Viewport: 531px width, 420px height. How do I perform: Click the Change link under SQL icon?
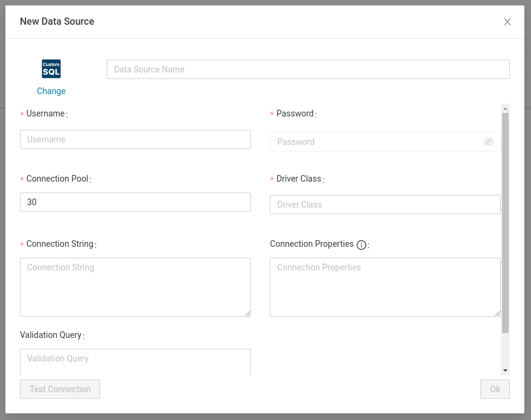tap(51, 91)
